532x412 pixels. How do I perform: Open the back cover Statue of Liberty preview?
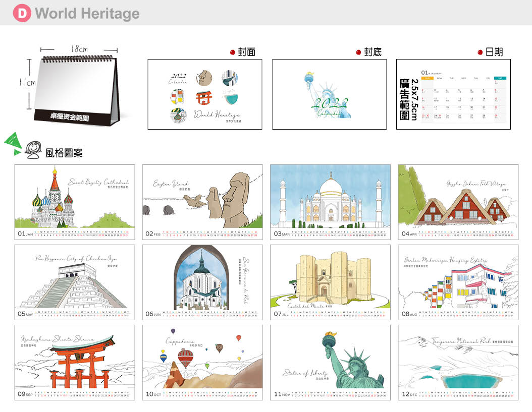click(329, 94)
